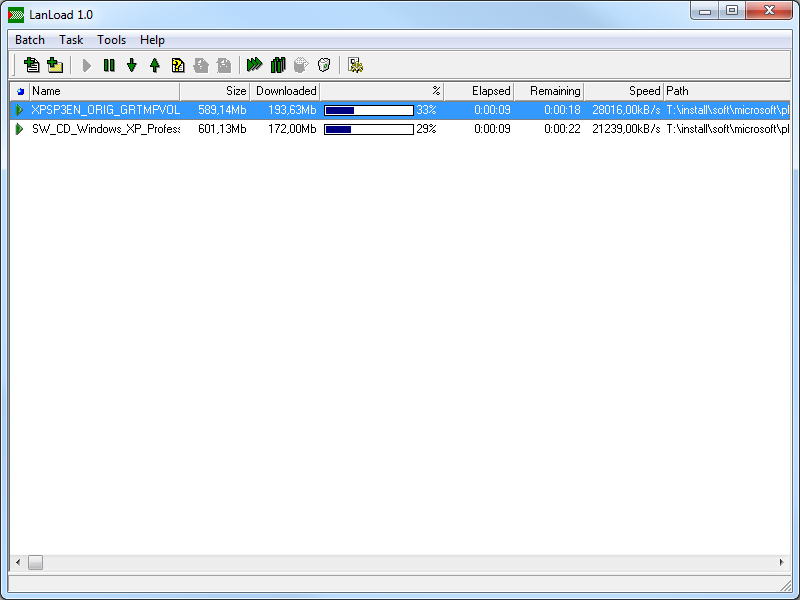The height and width of the screenshot is (600, 800).
Task: Click the horizontal scrollbar left arrow
Action: point(18,562)
